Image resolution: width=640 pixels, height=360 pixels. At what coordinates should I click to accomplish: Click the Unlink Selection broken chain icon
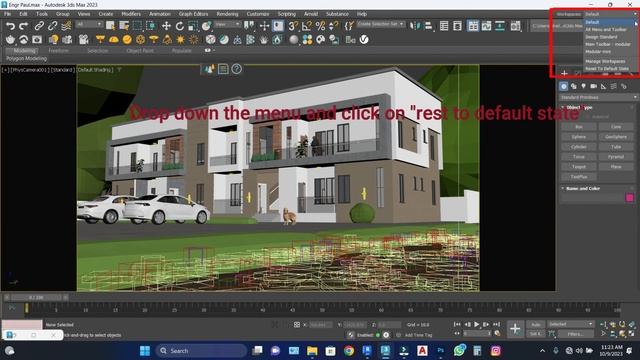tap(52, 26)
